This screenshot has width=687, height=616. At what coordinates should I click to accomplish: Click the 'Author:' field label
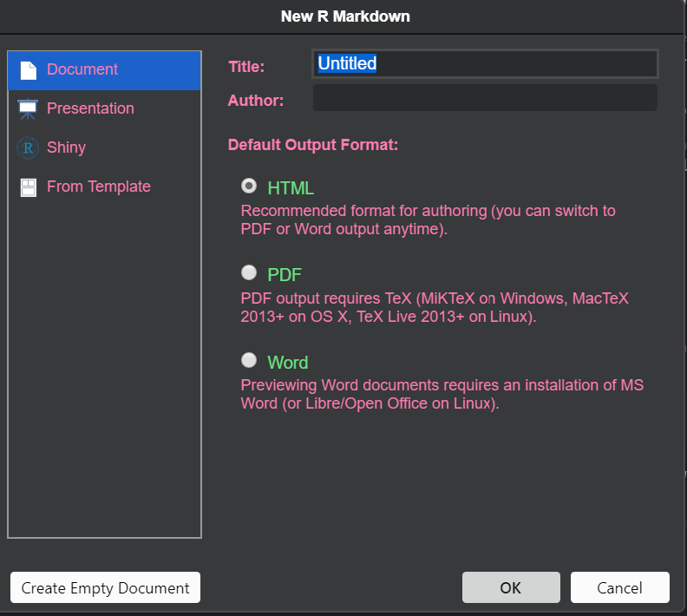pos(256,101)
